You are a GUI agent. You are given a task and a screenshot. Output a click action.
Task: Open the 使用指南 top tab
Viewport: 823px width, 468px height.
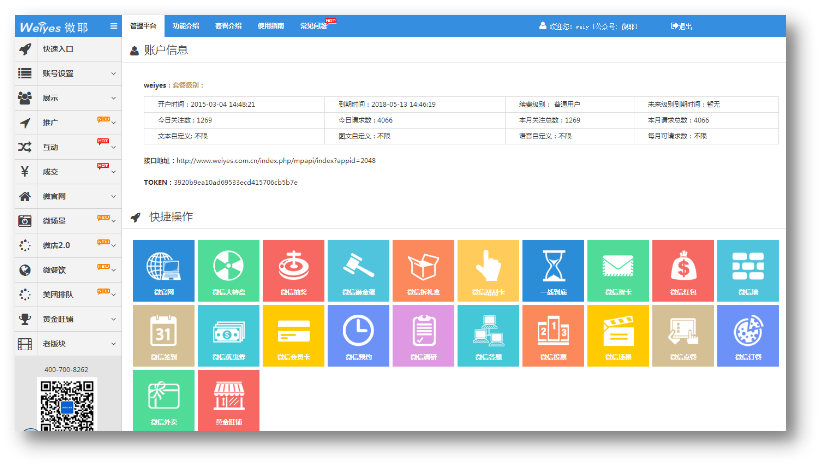[x=271, y=26]
